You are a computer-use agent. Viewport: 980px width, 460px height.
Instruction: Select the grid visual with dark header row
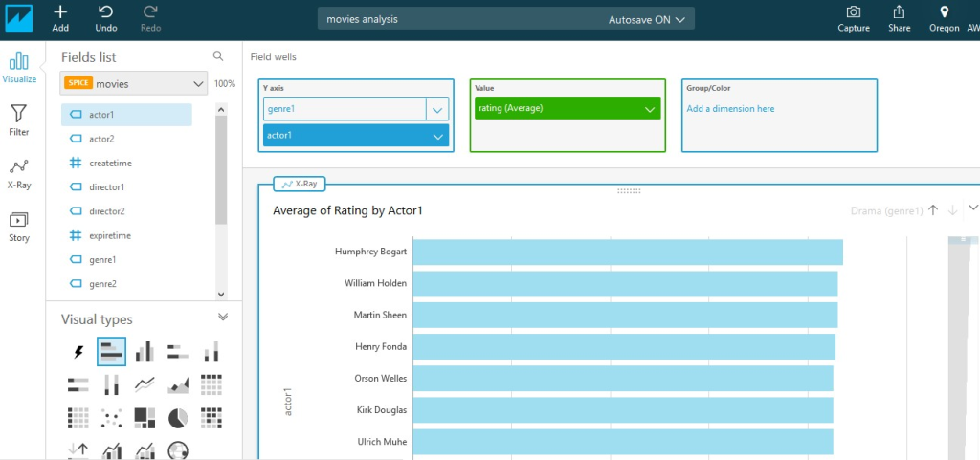tap(212, 384)
